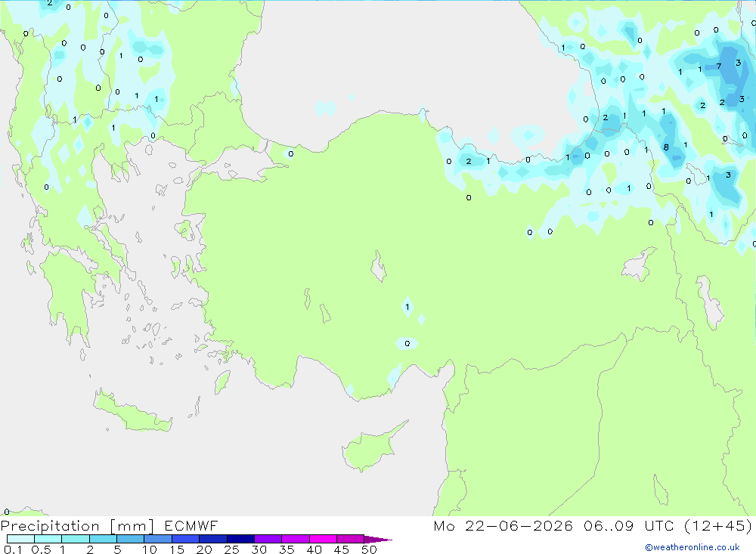
Task: Click the '(12+45)' forecast run label
Action: tap(717, 525)
